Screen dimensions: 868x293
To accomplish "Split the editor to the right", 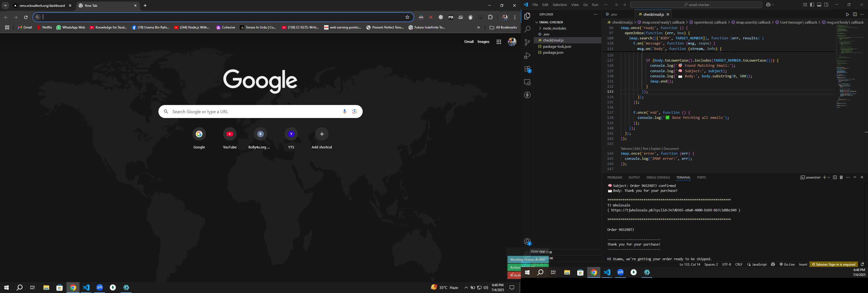I will pyautogui.click(x=855, y=14).
